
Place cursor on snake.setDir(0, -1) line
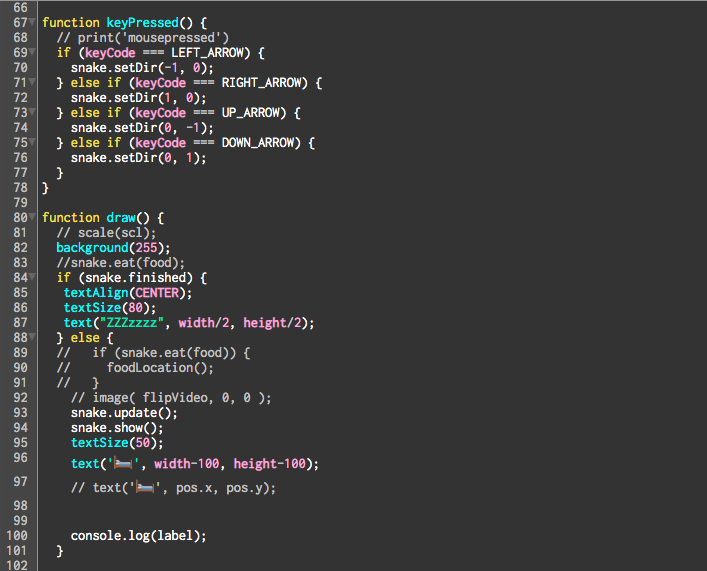pos(142,128)
